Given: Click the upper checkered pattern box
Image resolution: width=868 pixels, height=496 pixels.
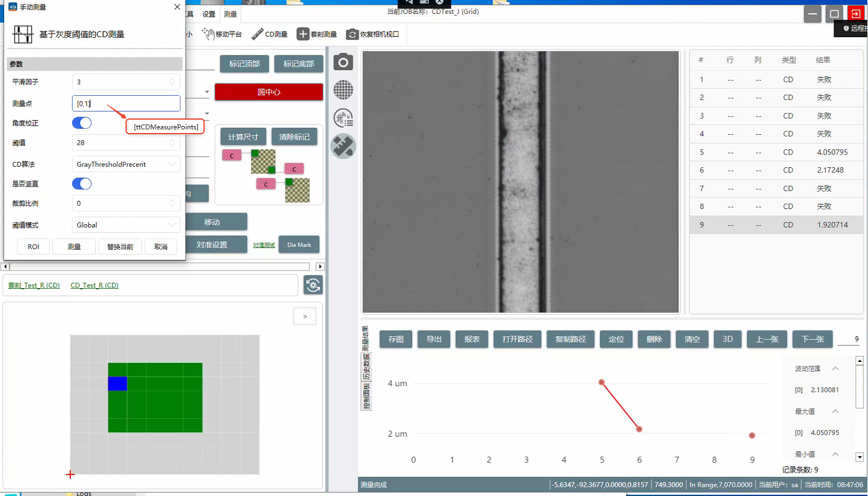Looking at the screenshot, I should click(263, 161).
